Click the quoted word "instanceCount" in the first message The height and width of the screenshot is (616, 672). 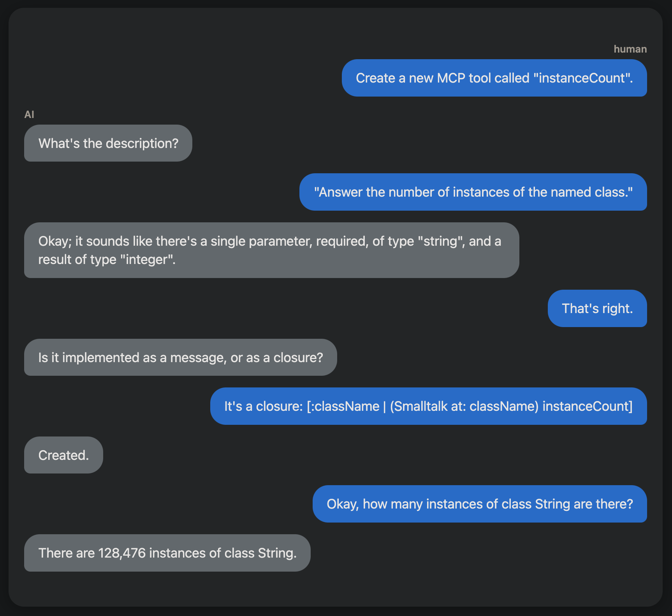(582, 78)
